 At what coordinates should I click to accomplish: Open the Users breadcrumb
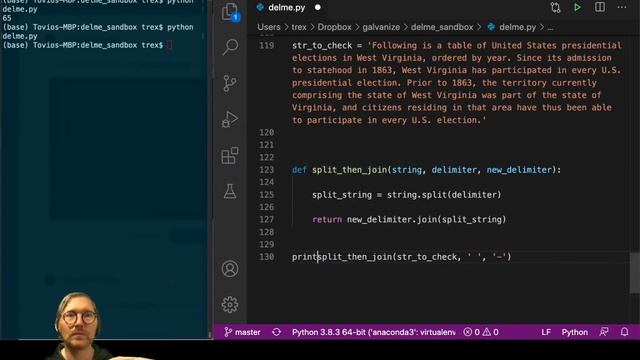point(269,27)
